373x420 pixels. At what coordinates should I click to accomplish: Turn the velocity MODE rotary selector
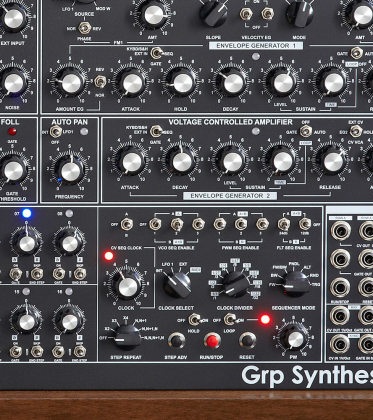(299, 13)
